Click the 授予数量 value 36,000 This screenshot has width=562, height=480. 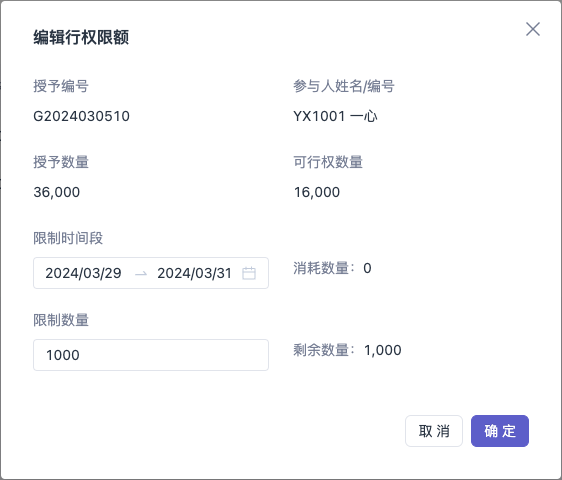pyautogui.click(x=57, y=192)
